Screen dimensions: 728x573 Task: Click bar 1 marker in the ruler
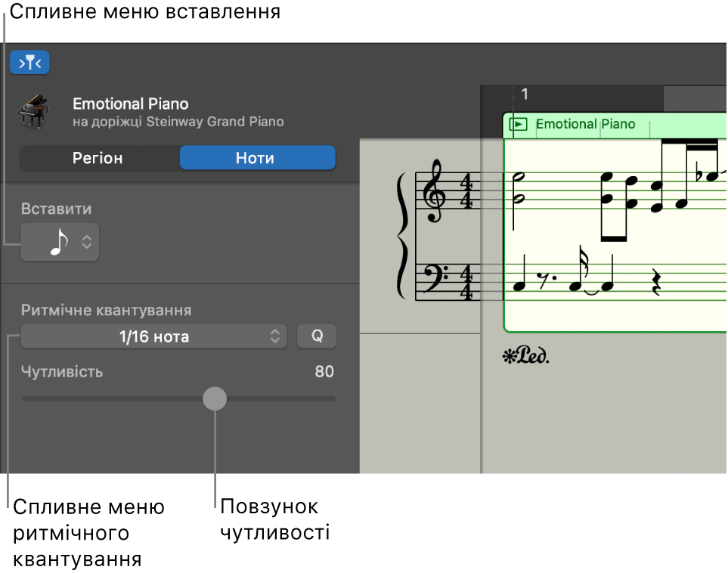tap(525, 95)
